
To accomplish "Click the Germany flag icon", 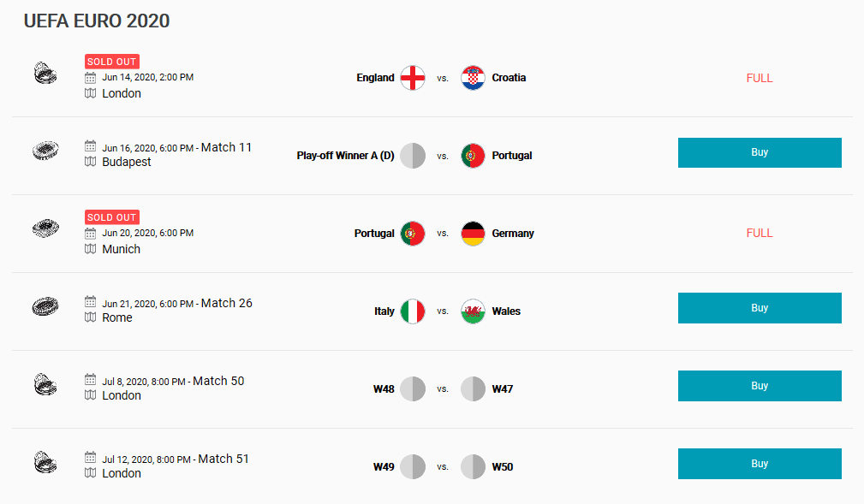I will coord(473,234).
